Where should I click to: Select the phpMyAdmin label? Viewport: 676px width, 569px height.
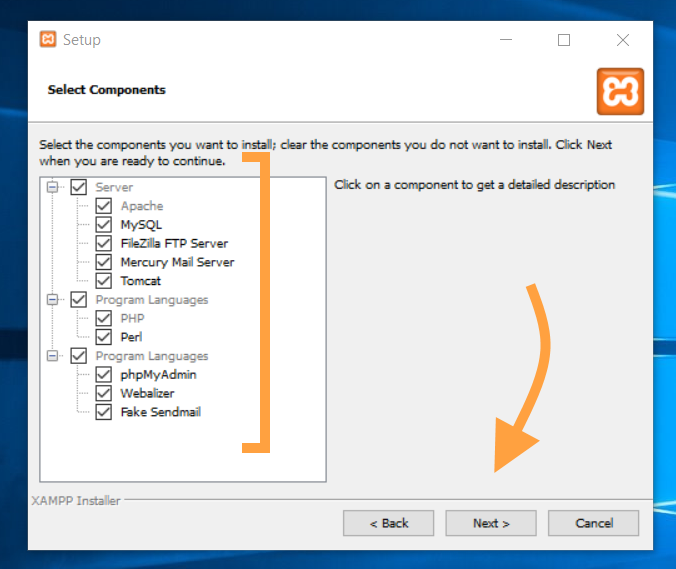pyautogui.click(x=158, y=375)
